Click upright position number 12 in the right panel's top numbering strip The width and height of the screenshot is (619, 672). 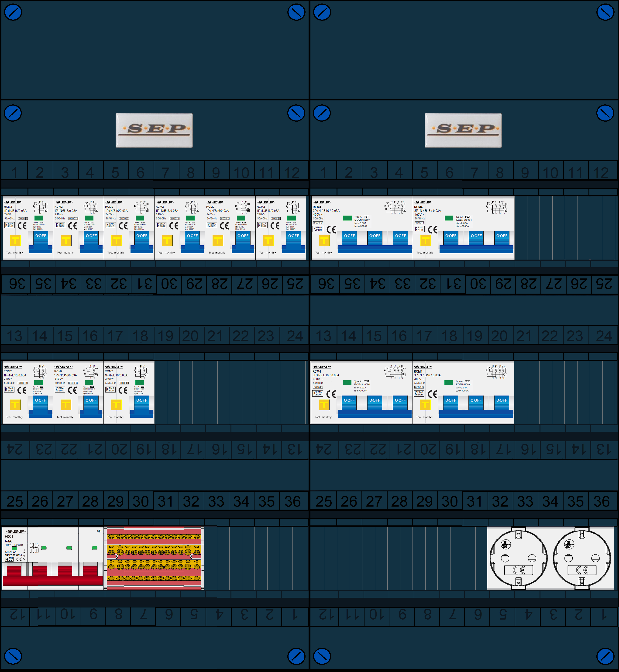601,173
